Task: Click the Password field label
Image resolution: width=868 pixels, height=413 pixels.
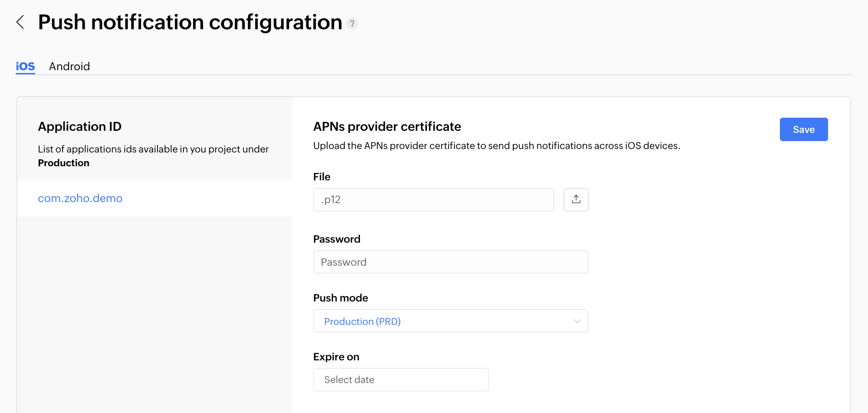Action: 336,239
